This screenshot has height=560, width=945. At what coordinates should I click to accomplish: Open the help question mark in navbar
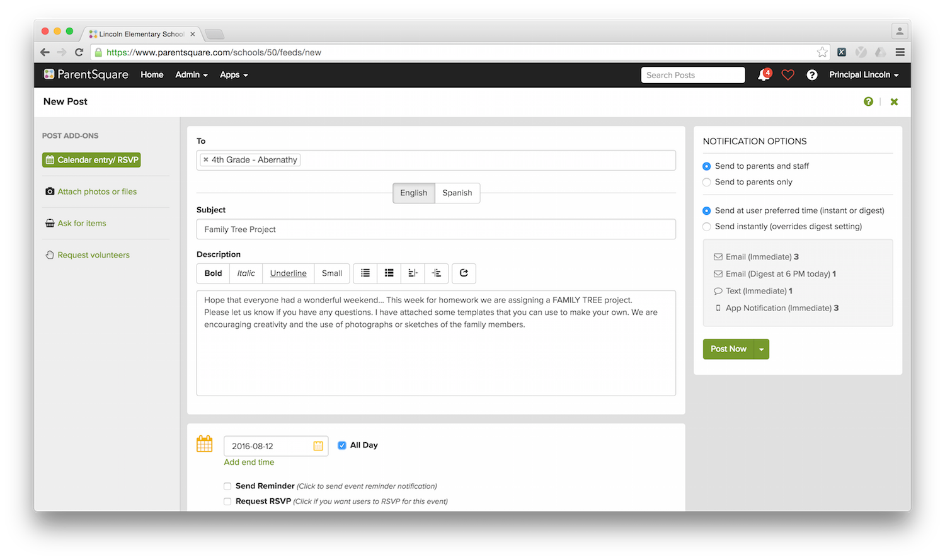pyautogui.click(x=812, y=75)
